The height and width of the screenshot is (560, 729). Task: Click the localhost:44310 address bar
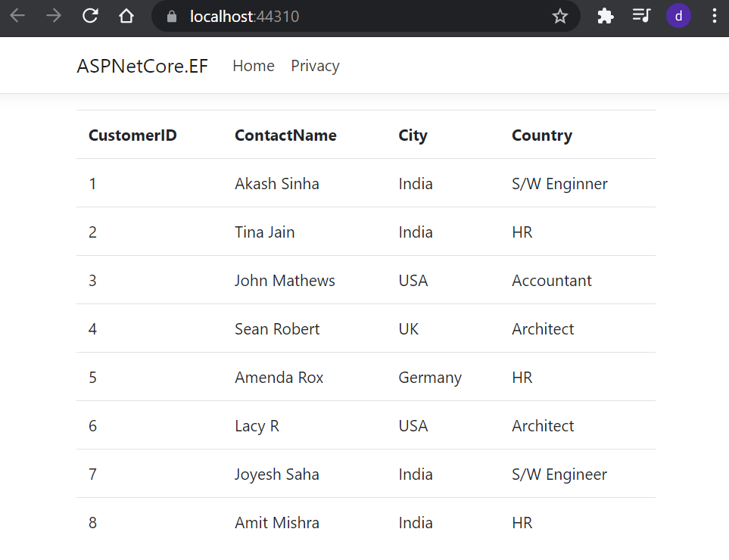click(x=366, y=16)
